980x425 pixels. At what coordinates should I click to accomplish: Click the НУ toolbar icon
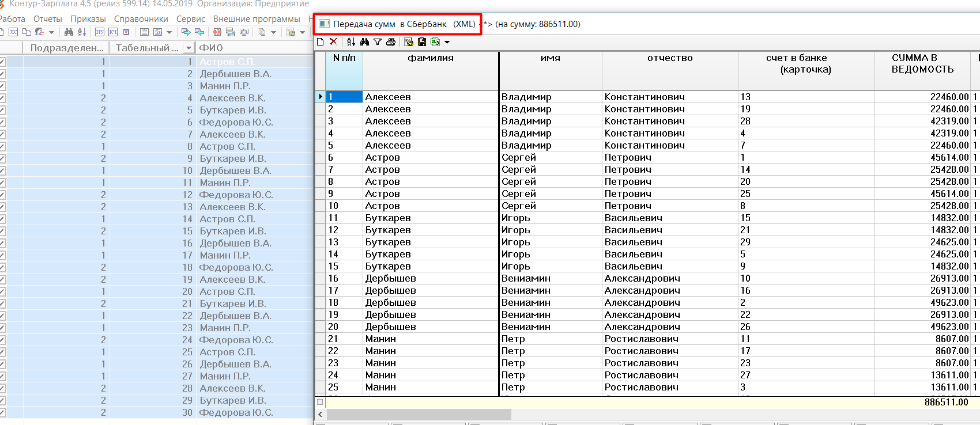coord(100,32)
